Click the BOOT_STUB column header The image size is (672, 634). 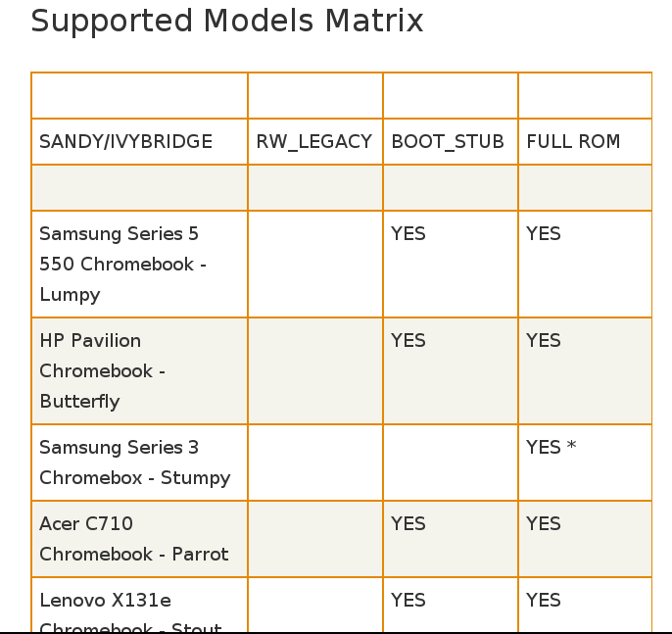(x=448, y=142)
